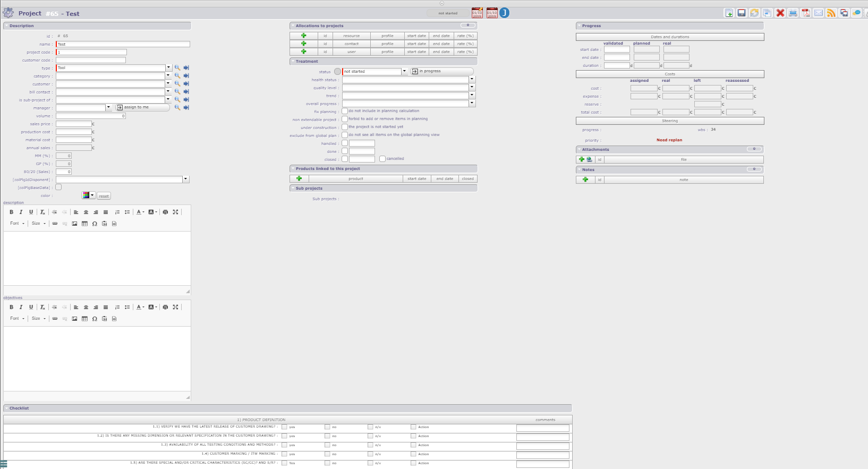
Task: Collapse the Treatment section header
Action: 307,62
